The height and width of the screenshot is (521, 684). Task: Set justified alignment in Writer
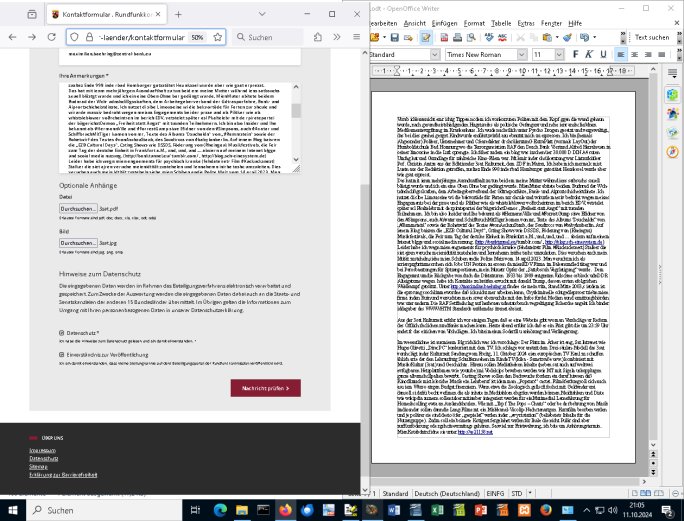[x=661, y=54]
